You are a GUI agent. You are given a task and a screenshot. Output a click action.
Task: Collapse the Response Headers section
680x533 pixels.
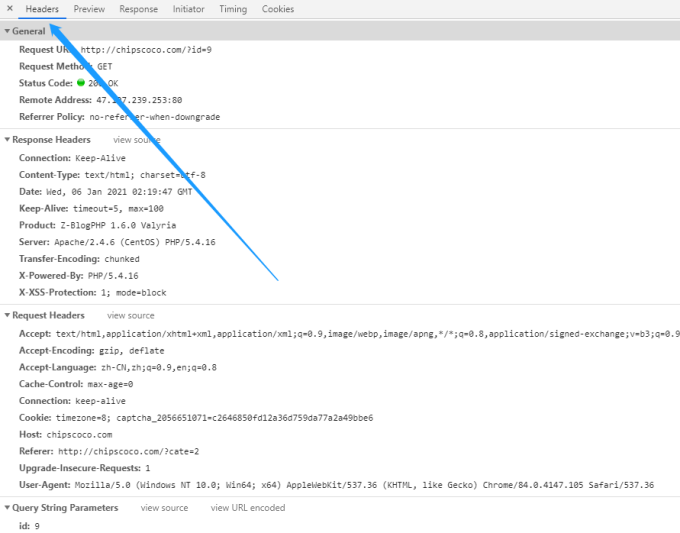pyautogui.click(x=7, y=140)
